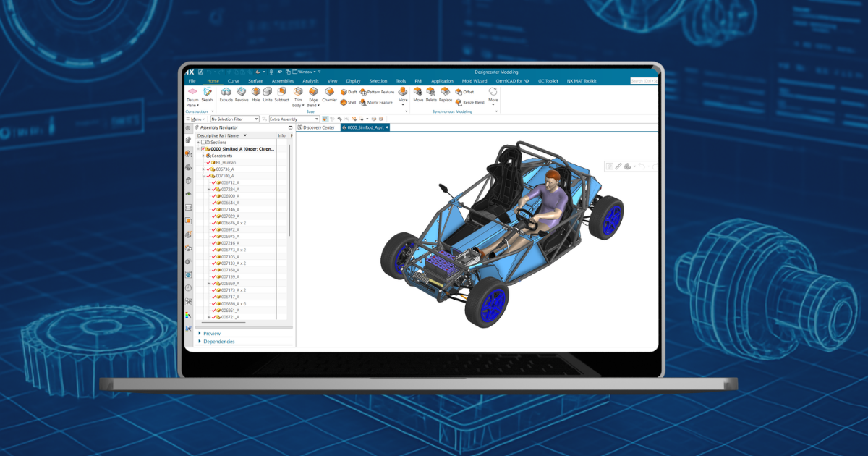Toggle visibility checkmark for 006736_A
Viewport: 868px width, 456px height.
point(209,169)
